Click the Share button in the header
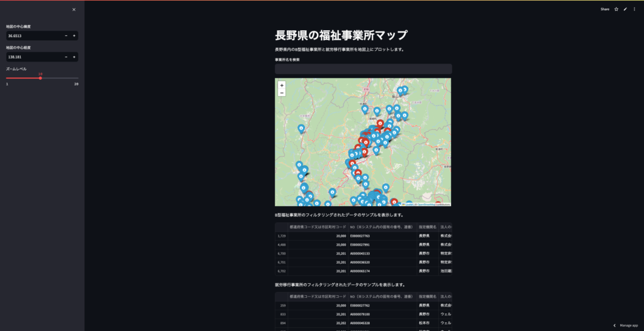The image size is (644, 331). 604,9
